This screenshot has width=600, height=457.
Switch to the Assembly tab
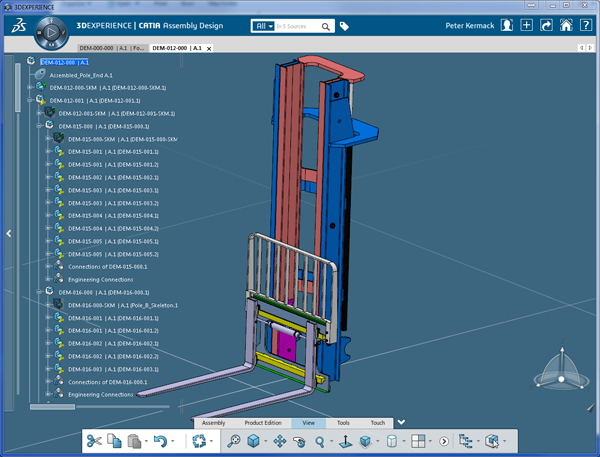click(214, 423)
